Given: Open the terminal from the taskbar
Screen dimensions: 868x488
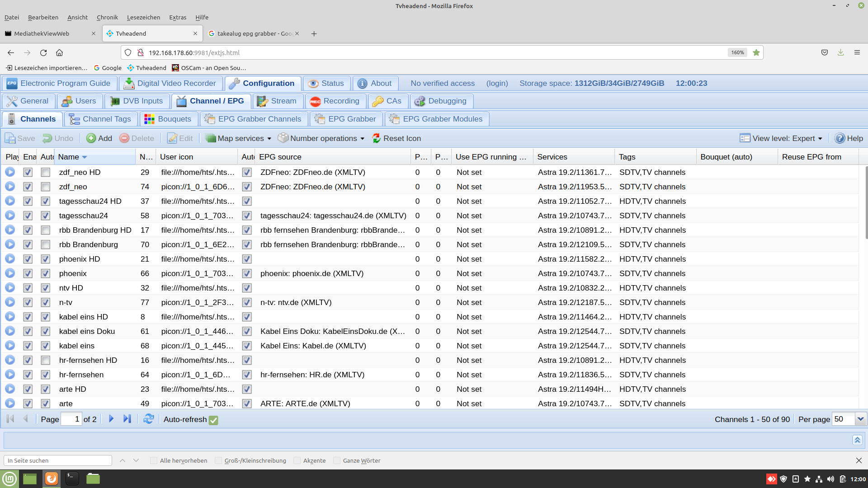Looking at the screenshot, I should (72, 479).
